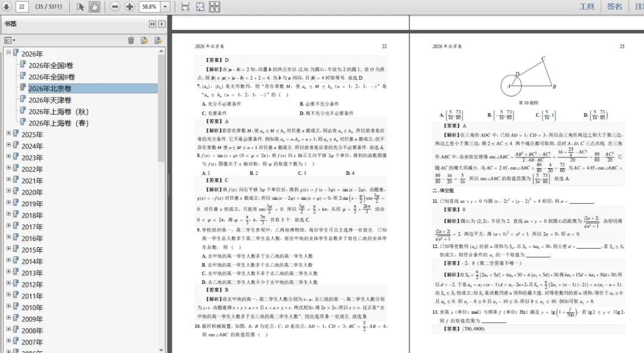
Task: Expand the 2022年 bookmark group
Action: coord(8,168)
